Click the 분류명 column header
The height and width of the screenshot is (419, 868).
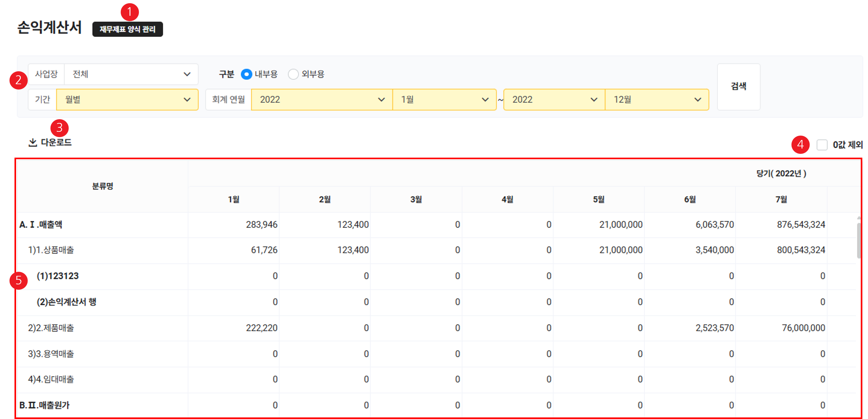[102, 186]
